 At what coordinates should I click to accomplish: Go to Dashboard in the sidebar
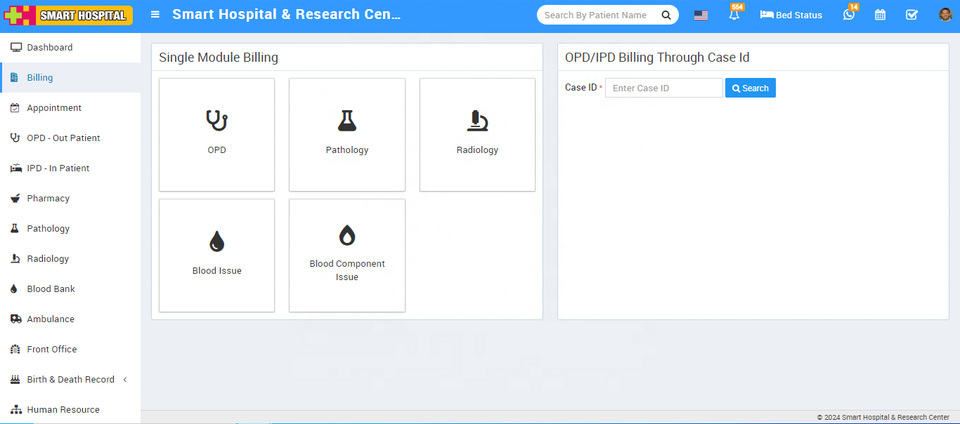pyautogui.click(x=49, y=48)
